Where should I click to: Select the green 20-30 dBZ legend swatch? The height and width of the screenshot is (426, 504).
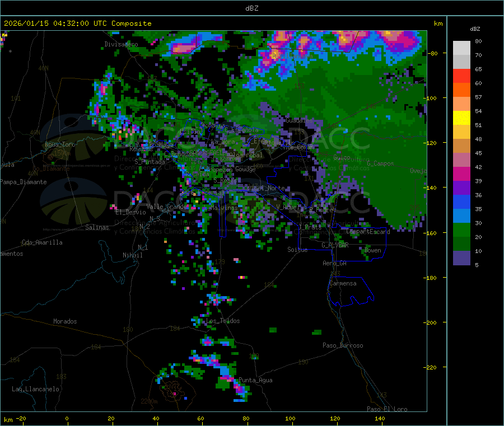click(461, 230)
